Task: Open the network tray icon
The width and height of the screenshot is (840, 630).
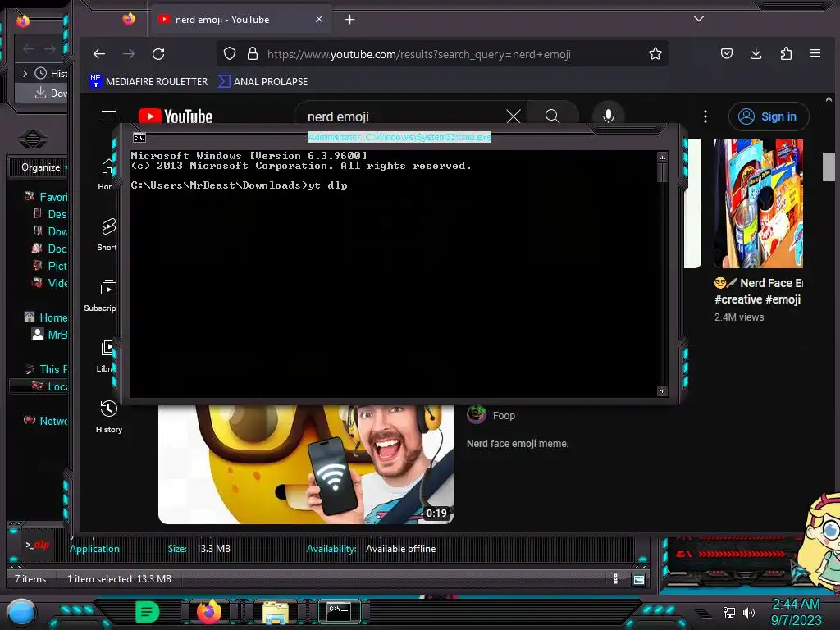Action: [x=729, y=612]
